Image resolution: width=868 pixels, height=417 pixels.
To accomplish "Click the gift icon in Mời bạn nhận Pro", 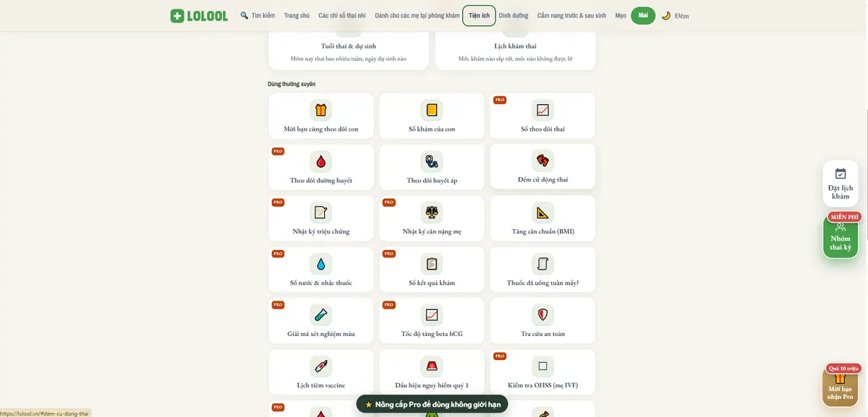I will click(840, 378).
